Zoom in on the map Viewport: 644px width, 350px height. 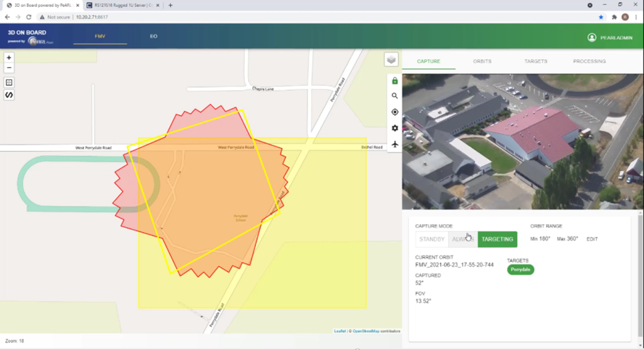click(x=9, y=57)
